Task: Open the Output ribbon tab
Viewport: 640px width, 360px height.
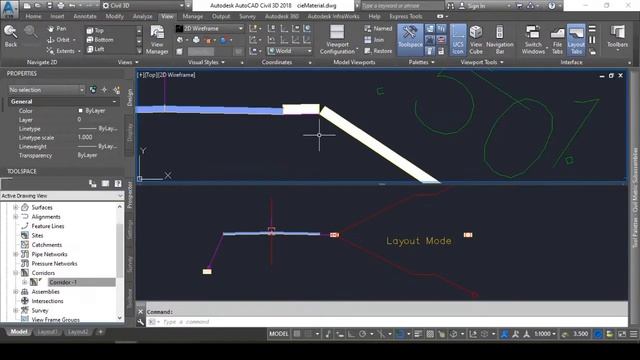Action: (x=221, y=17)
